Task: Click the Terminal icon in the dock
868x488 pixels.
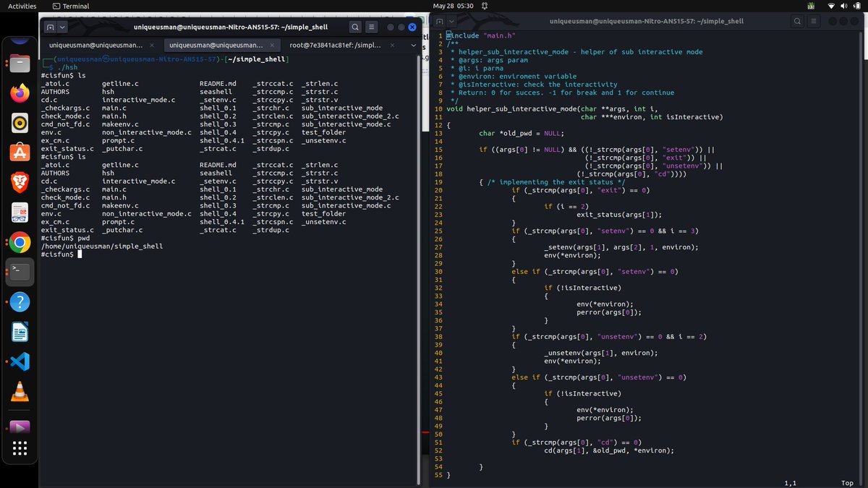Action: 20,272
